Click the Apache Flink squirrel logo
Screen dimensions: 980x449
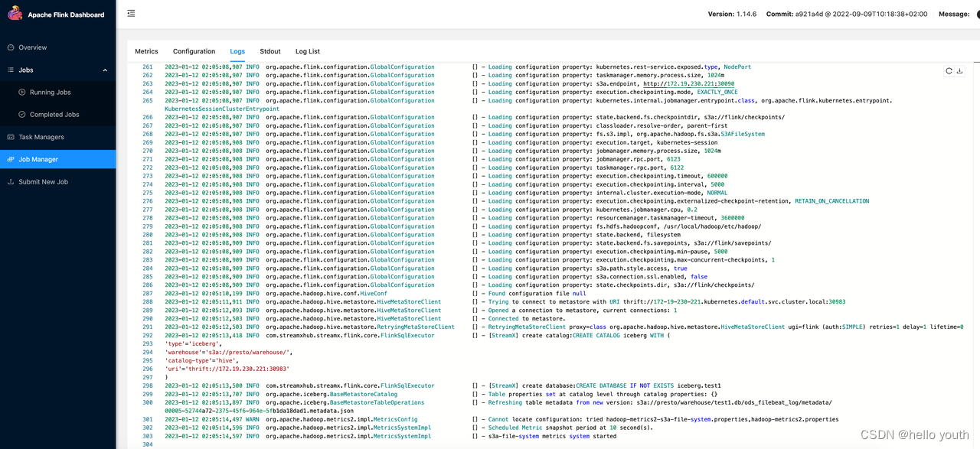click(x=16, y=13)
